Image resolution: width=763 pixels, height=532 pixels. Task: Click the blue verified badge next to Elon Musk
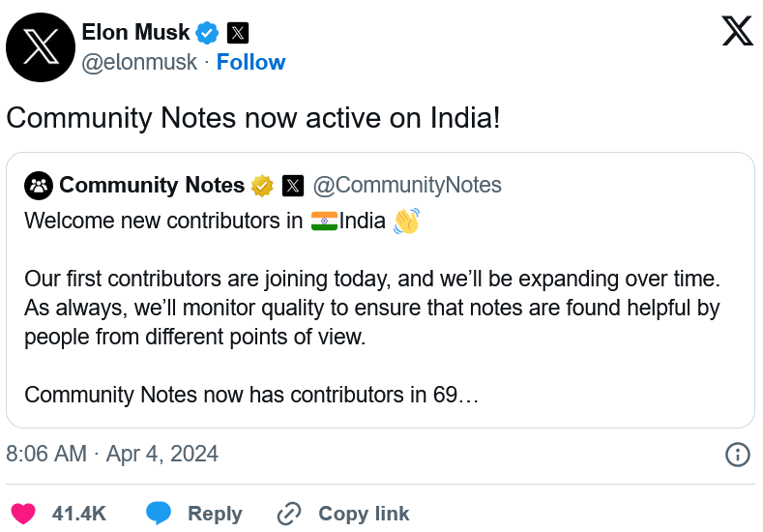(x=207, y=33)
